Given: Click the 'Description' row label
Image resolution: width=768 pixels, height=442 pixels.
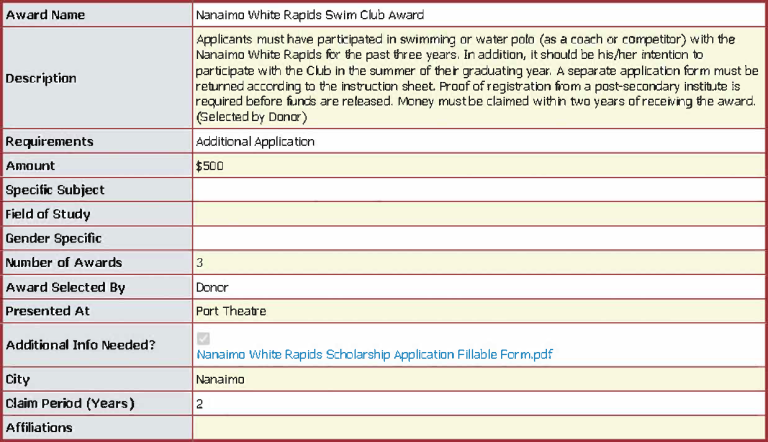Looking at the screenshot, I should [x=41, y=78].
